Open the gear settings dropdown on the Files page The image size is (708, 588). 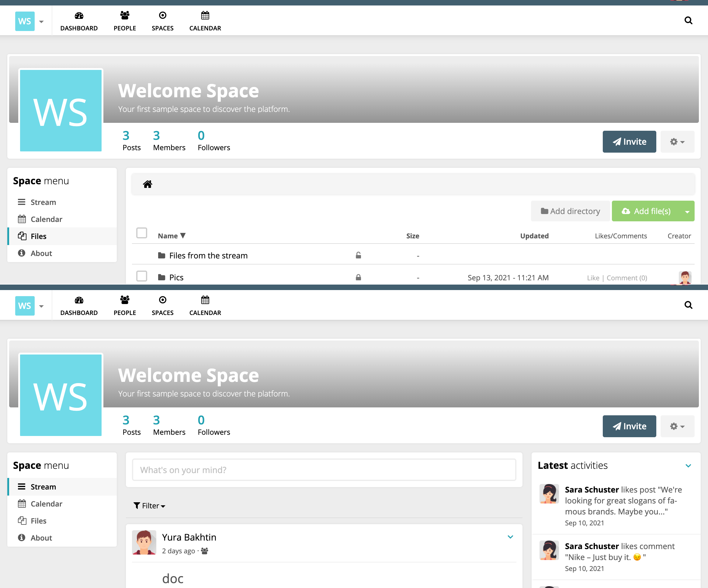tap(677, 141)
